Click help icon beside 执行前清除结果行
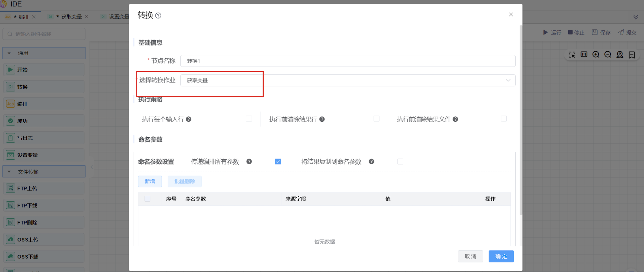 [x=322, y=119]
